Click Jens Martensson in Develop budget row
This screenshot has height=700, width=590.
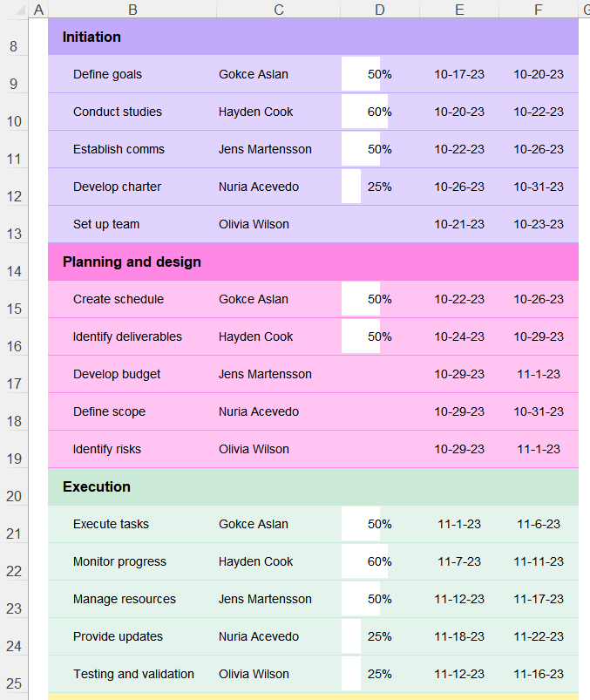(265, 374)
